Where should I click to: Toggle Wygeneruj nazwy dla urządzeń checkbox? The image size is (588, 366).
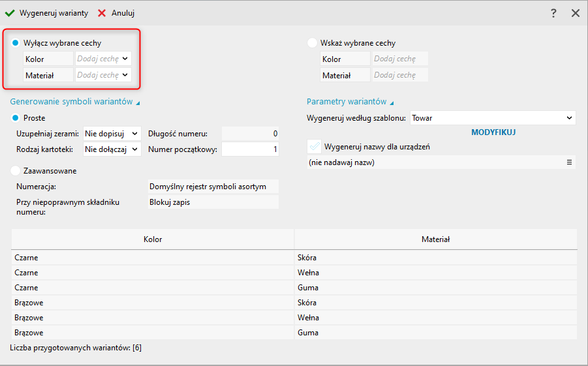(x=315, y=147)
